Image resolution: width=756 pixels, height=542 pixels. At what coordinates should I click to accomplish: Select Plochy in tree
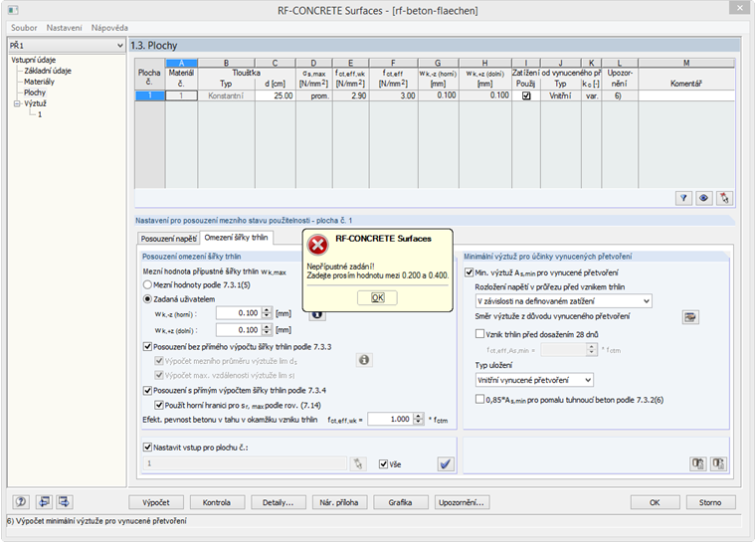click(x=35, y=92)
